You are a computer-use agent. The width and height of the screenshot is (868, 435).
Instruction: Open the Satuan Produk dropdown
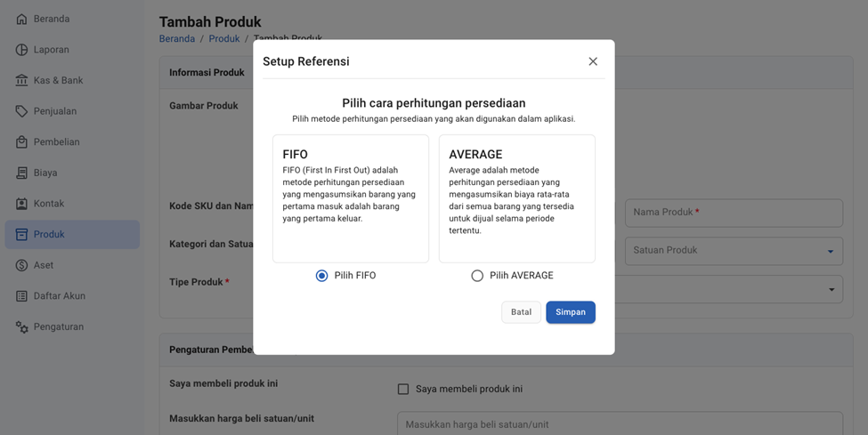point(734,251)
